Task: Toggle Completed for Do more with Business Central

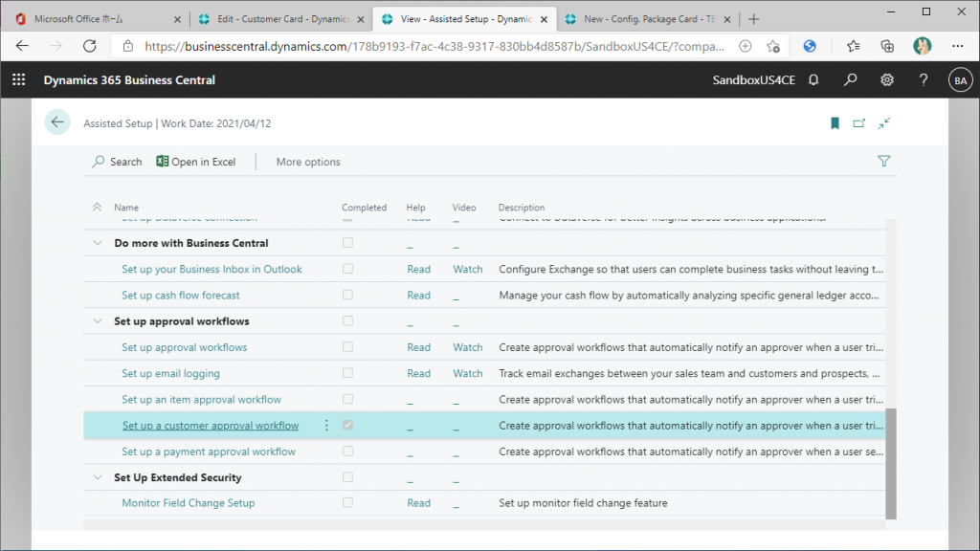Action: tap(347, 242)
